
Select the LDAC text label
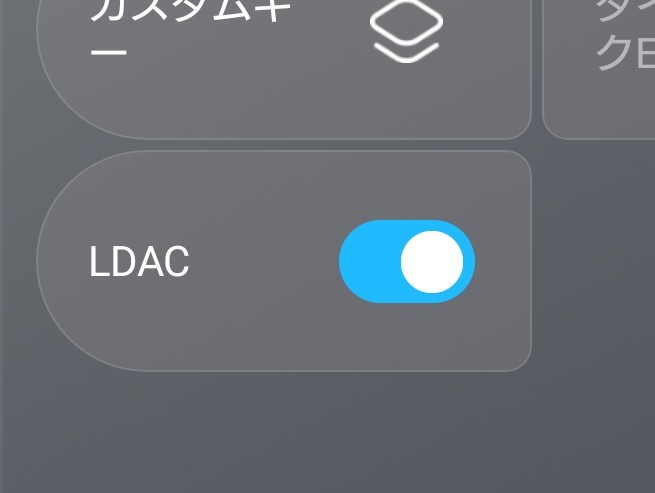pos(140,262)
